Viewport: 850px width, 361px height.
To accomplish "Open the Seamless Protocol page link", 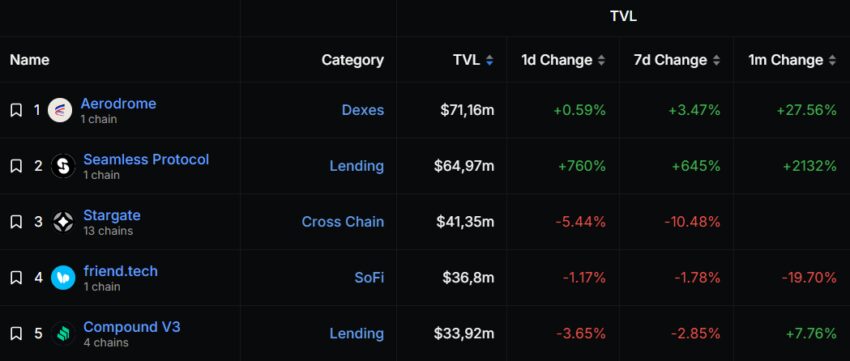I will pos(146,159).
